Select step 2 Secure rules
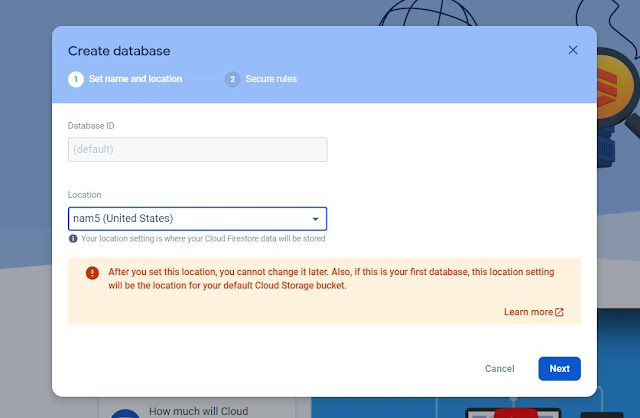640x418 pixels. coord(261,79)
